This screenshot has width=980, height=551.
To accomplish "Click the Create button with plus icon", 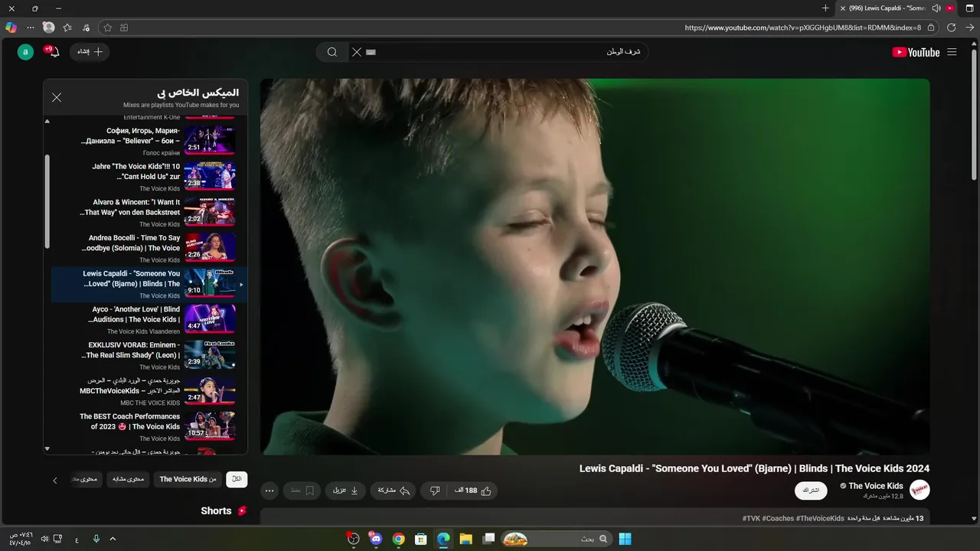I will coord(90,52).
